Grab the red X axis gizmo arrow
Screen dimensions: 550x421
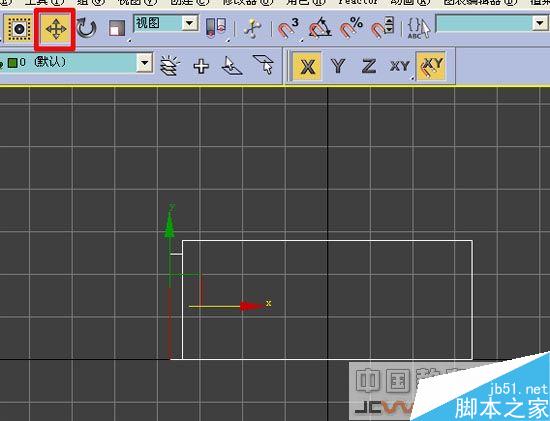(252, 306)
